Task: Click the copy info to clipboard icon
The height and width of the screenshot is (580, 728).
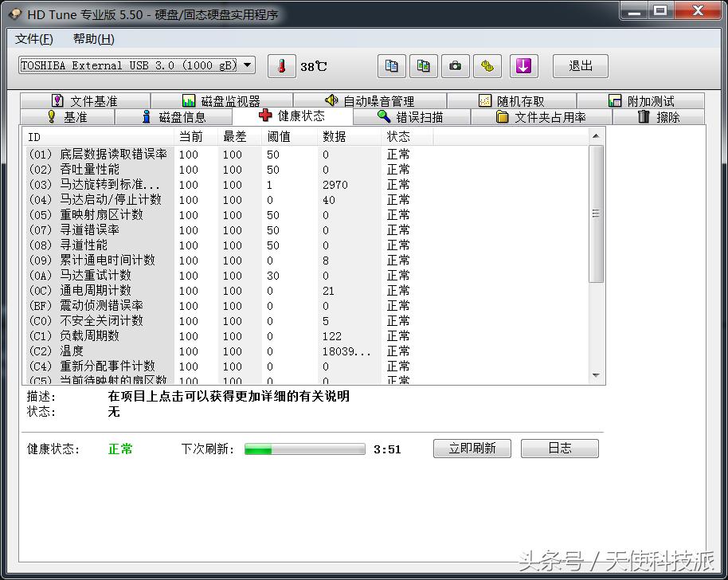Action: pyautogui.click(x=391, y=66)
